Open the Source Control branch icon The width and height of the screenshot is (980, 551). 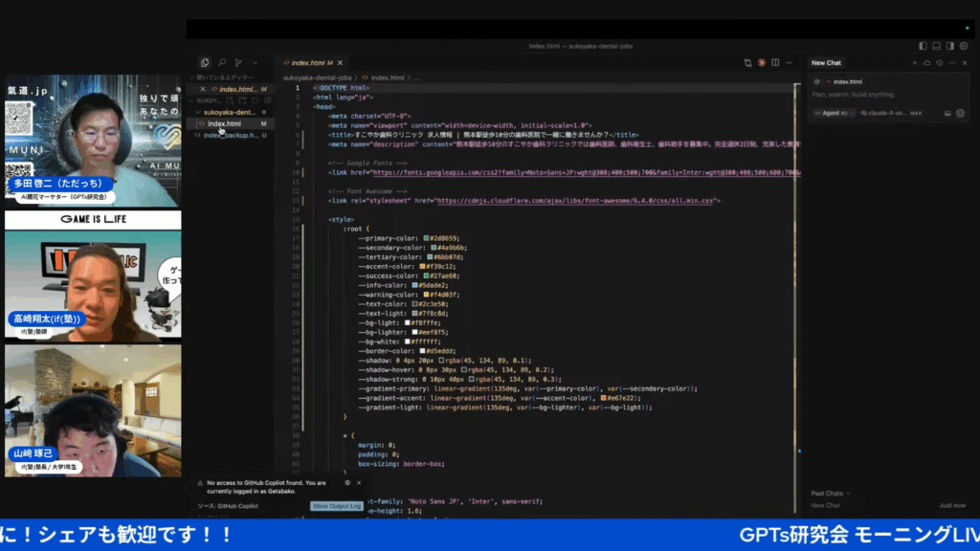pos(238,62)
